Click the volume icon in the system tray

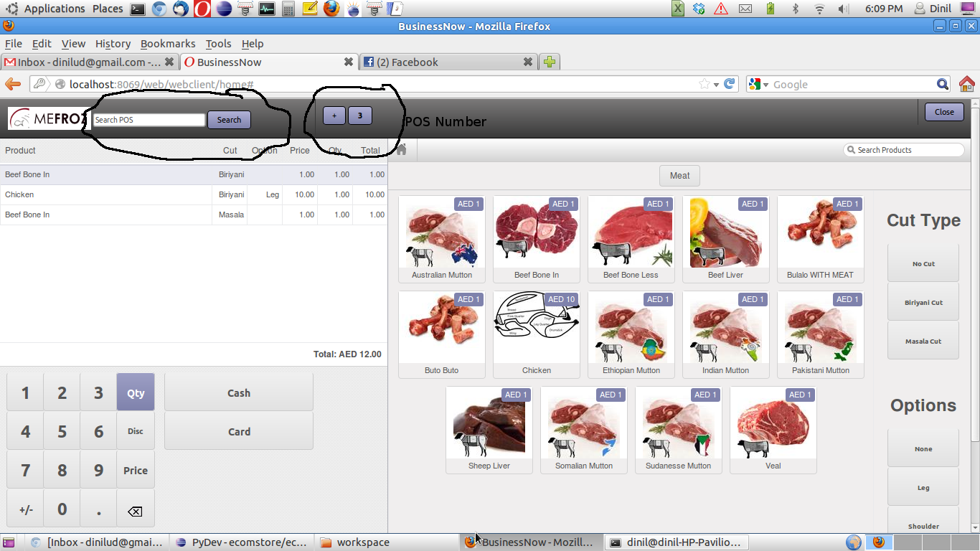click(843, 9)
